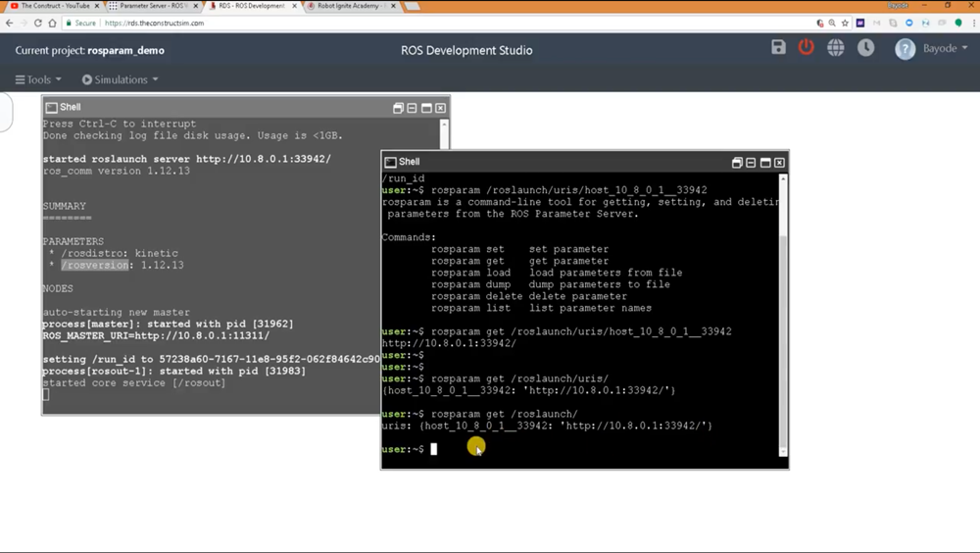Click the user avatar question mark icon

click(x=905, y=49)
